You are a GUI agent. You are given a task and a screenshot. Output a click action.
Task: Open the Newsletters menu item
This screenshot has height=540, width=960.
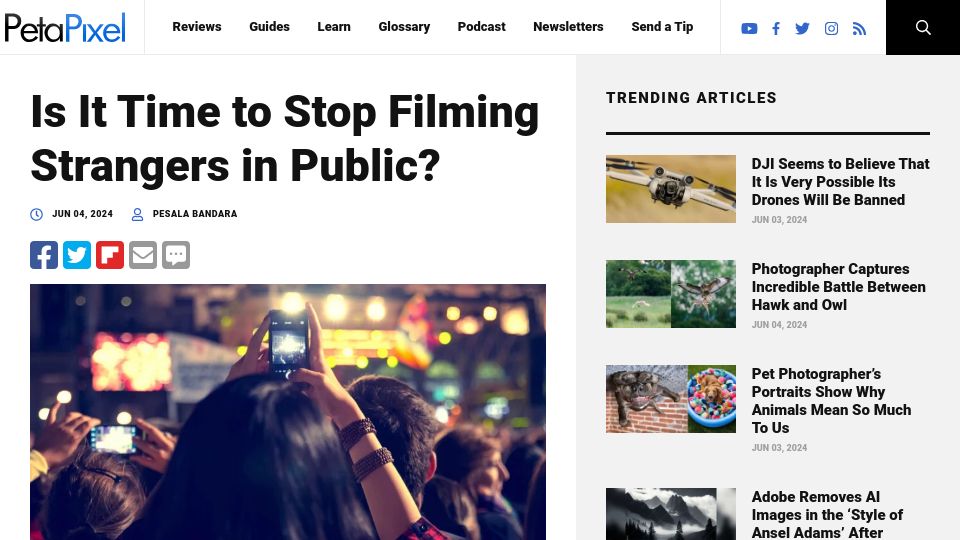point(568,27)
